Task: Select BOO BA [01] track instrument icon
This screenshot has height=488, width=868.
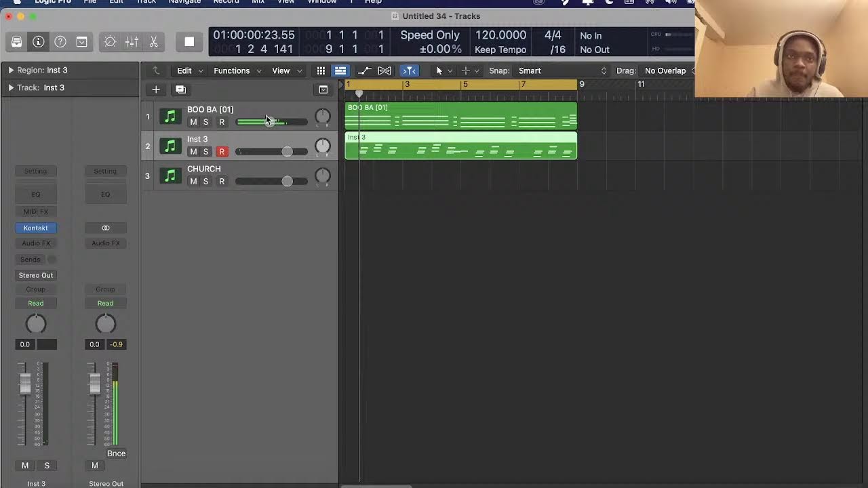Action: click(170, 117)
